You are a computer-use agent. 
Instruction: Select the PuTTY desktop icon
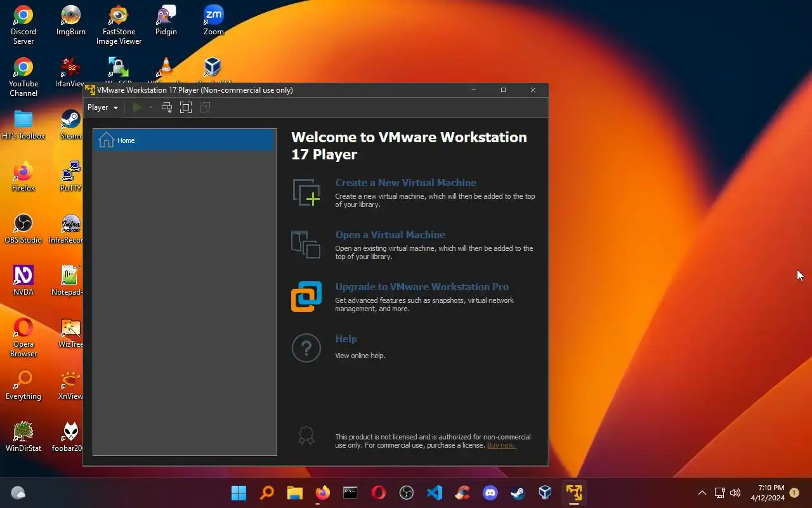(71, 177)
